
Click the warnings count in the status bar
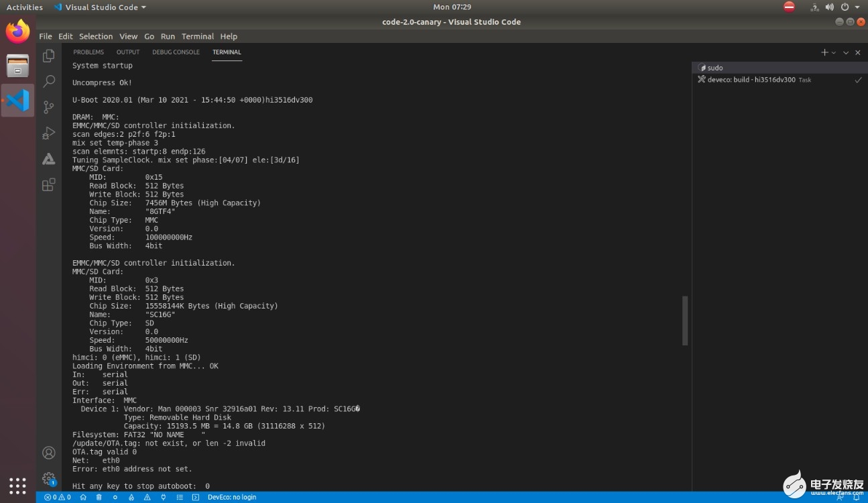65,497
